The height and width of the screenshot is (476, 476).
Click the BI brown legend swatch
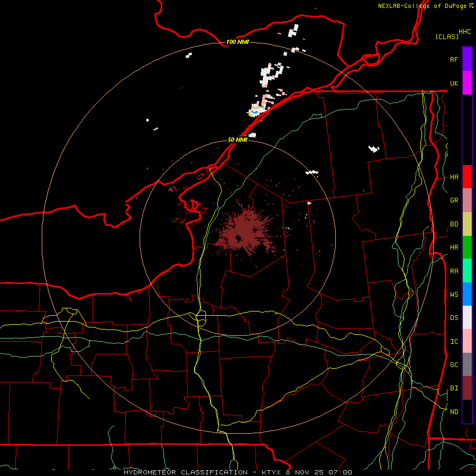coord(467,388)
